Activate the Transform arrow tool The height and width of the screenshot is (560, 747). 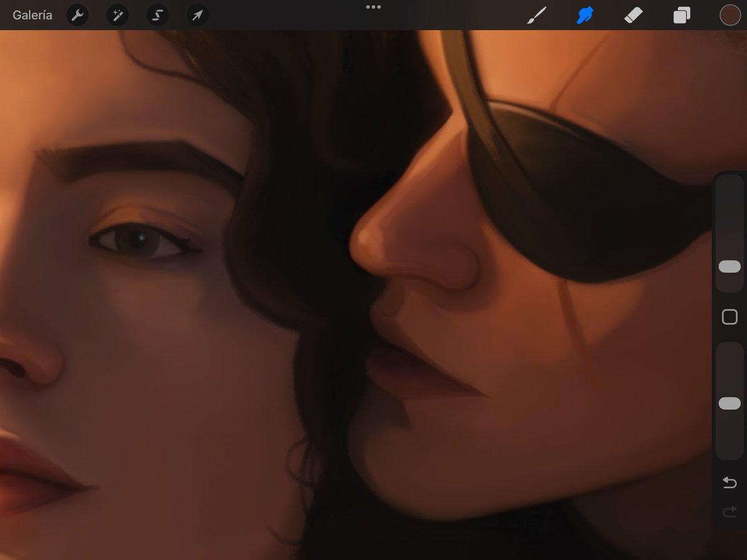tap(197, 16)
